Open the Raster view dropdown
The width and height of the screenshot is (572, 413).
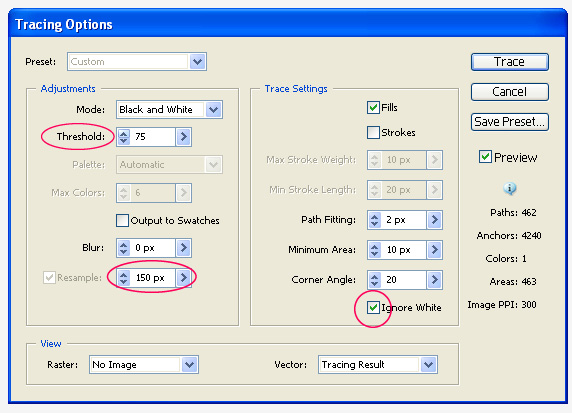[x=189, y=364]
